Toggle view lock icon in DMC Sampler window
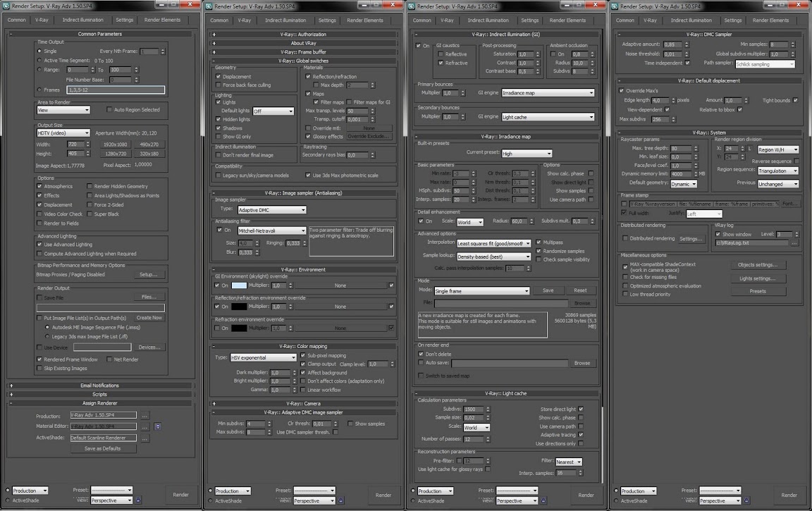The image size is (812, 511). [x=746, y=500]
